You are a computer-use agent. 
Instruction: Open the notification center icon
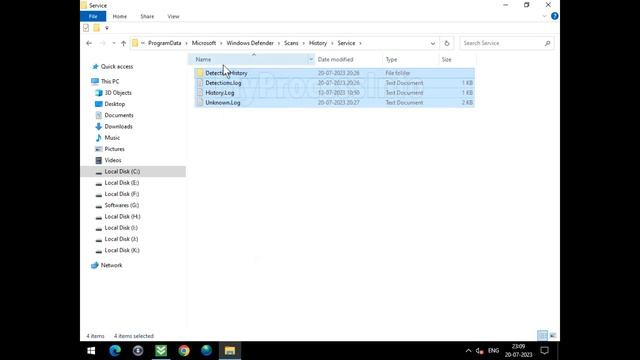click(x=544, y=351)
